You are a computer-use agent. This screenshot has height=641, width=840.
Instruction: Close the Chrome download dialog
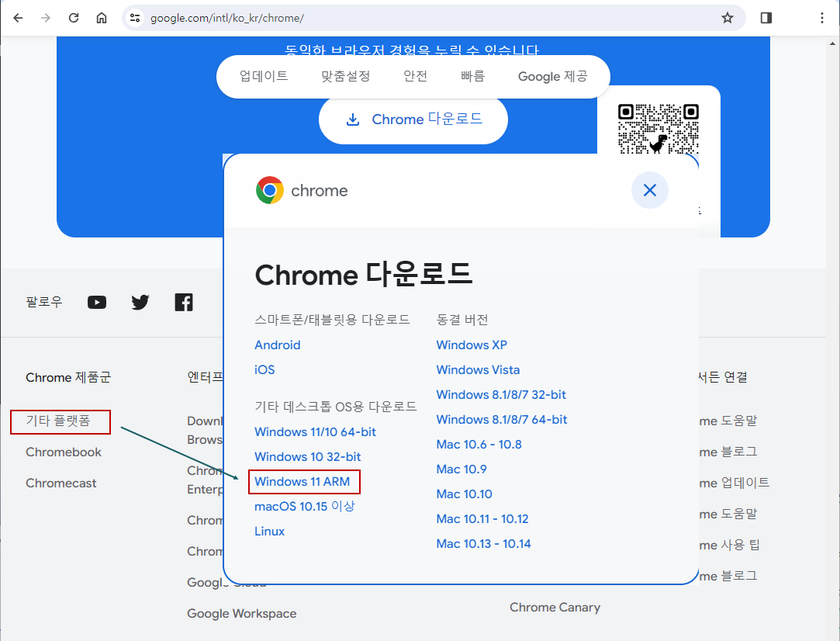(650, 190)
